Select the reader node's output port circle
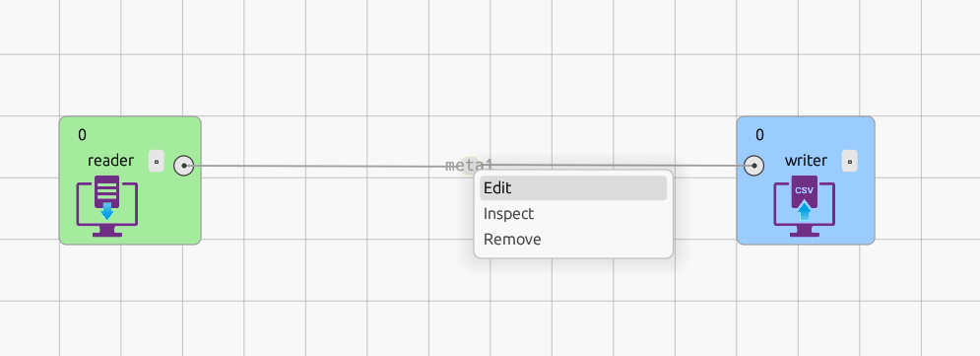This screenshot has height=356, width=980. click(183, 166)
